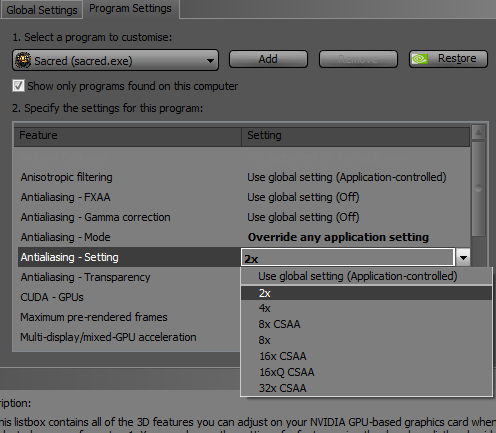Click the Sacred game icon in program selector

pyautogui.click(x=23, y=60)
